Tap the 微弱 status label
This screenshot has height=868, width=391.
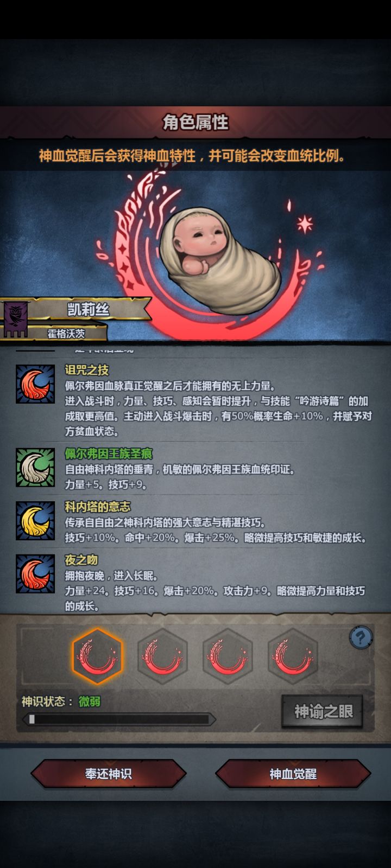tap(90, 701)
